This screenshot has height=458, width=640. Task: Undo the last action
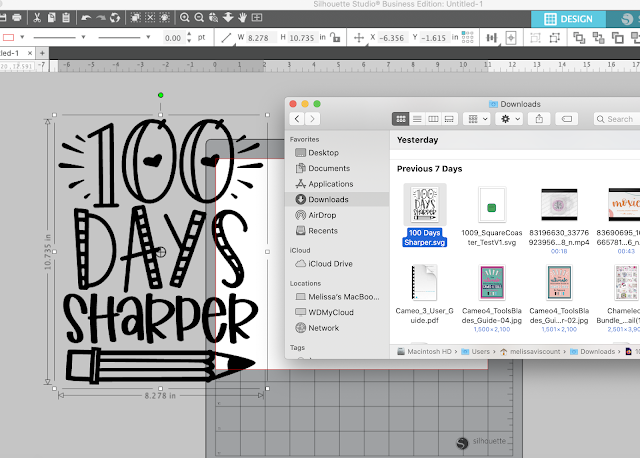pyautogui.click(x=86, y=18)
